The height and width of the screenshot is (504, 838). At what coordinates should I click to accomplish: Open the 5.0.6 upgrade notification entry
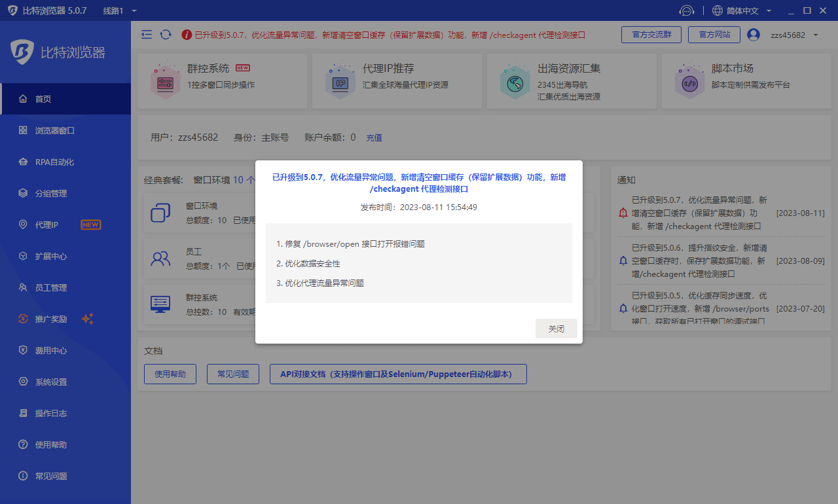coord(699,261)
